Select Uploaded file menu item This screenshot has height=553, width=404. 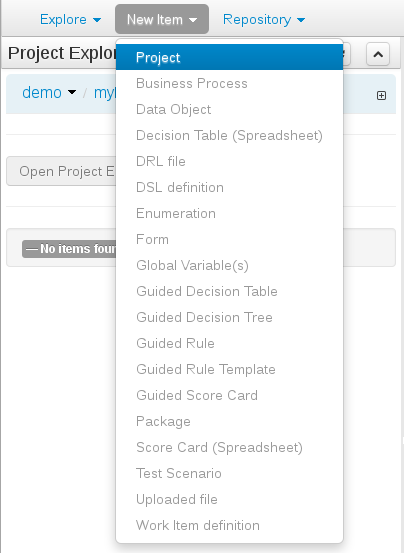pos(229,499)
